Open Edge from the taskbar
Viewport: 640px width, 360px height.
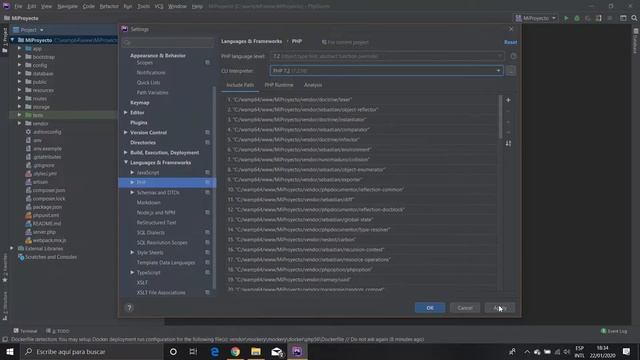[x=214, y=351]
